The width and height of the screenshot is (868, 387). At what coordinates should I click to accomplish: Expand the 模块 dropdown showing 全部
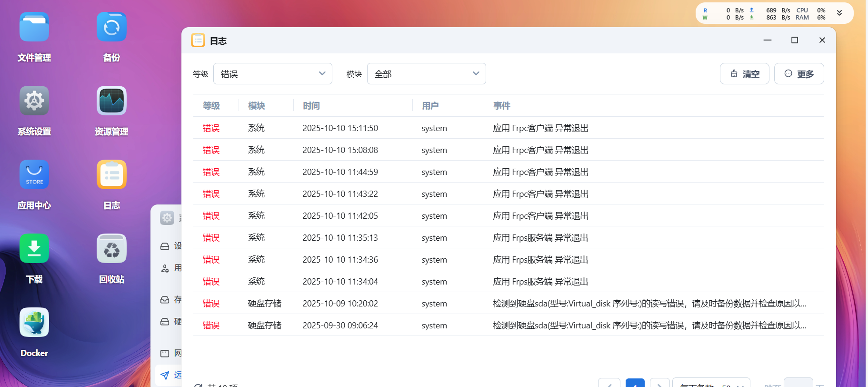point(426,74)
